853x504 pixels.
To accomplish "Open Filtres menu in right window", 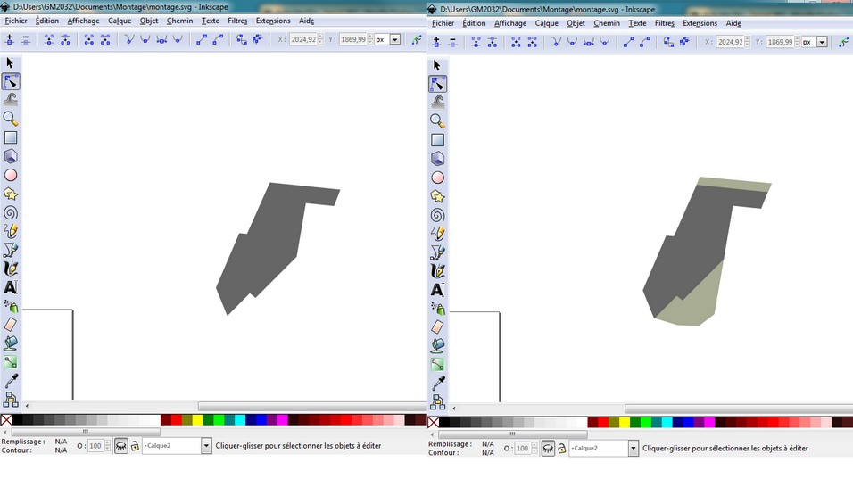I will [x=664, y=23].
